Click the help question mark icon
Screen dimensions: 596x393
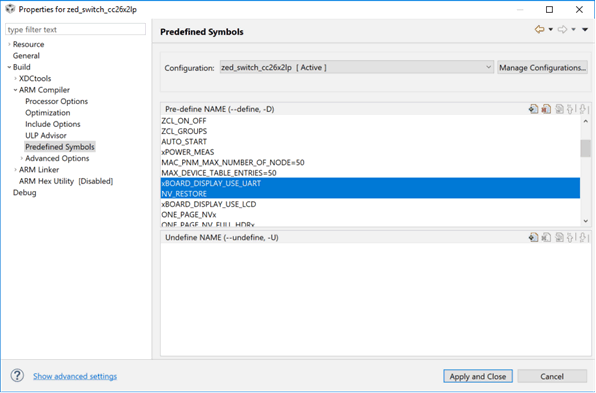click(17, 376)
